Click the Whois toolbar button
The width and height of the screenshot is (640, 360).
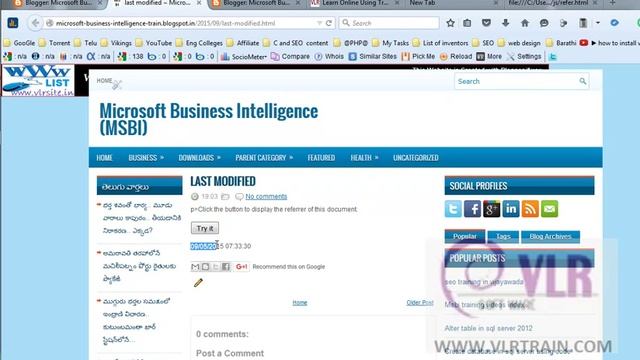tap(329, 57)
